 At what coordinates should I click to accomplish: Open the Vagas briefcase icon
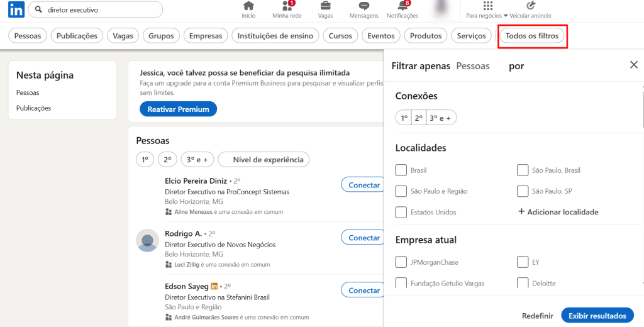click(325, 6)
